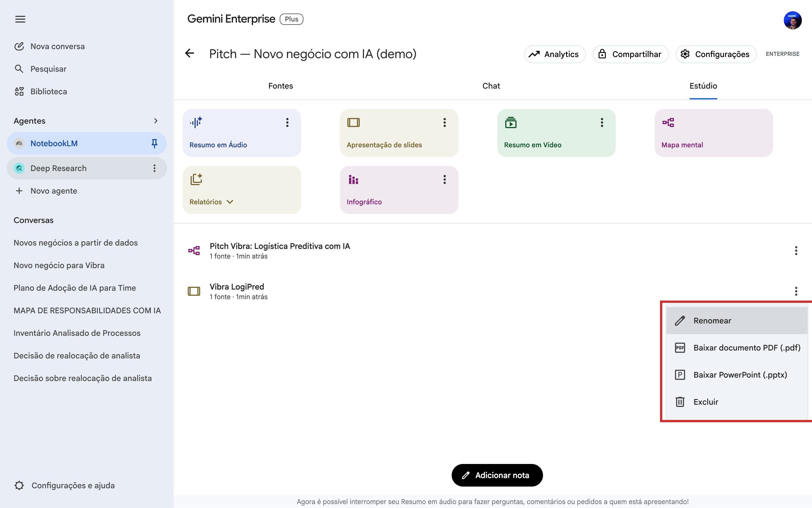Open the Vibra LogiPred slide deck
This screenshot has height=508, width=812.
click(239, 291)
